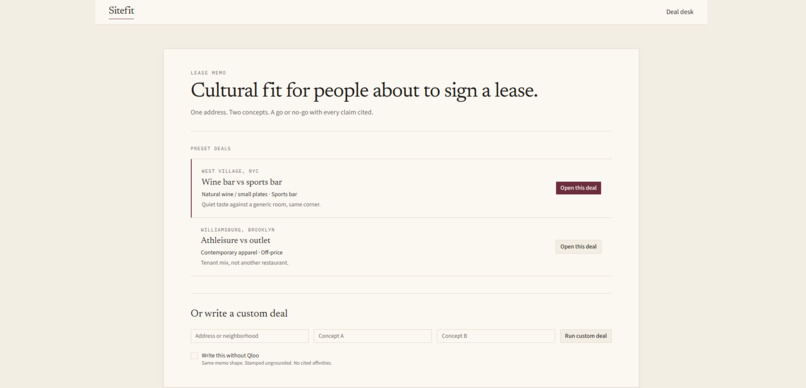Click the West Village, NYC location label
Viewport: 806px width, 388px height.
(230, 171)
